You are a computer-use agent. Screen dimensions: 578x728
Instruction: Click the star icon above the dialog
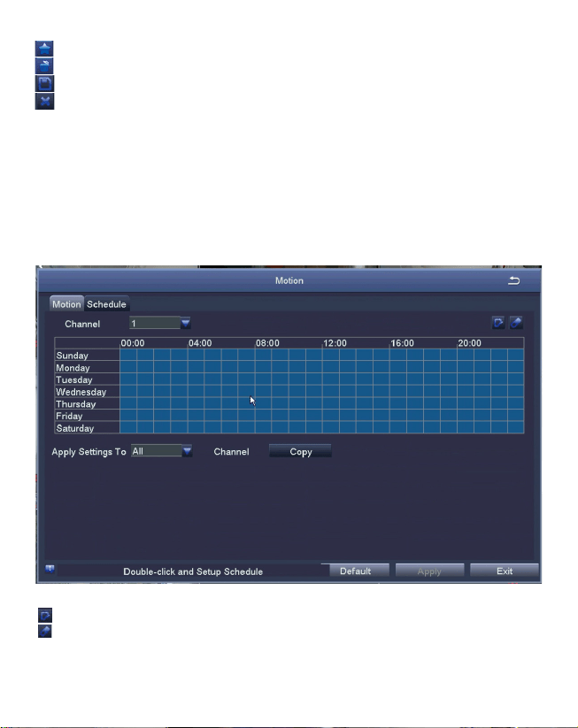coord(44,49)
